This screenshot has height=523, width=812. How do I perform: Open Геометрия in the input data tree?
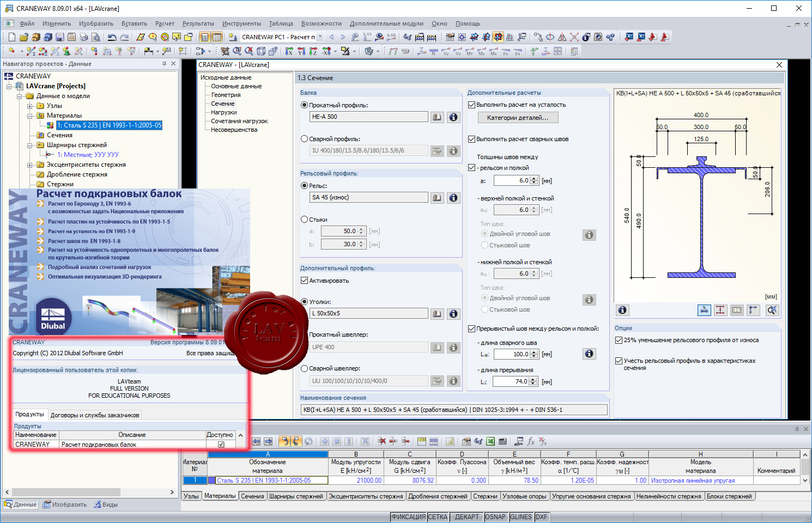(226, 95)
